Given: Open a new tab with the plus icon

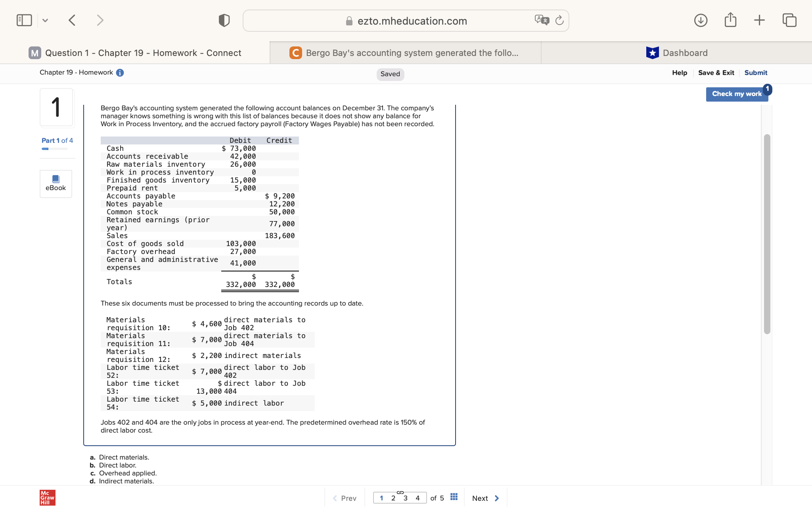Looking at the screenshot, I should (x=759, y=20).
